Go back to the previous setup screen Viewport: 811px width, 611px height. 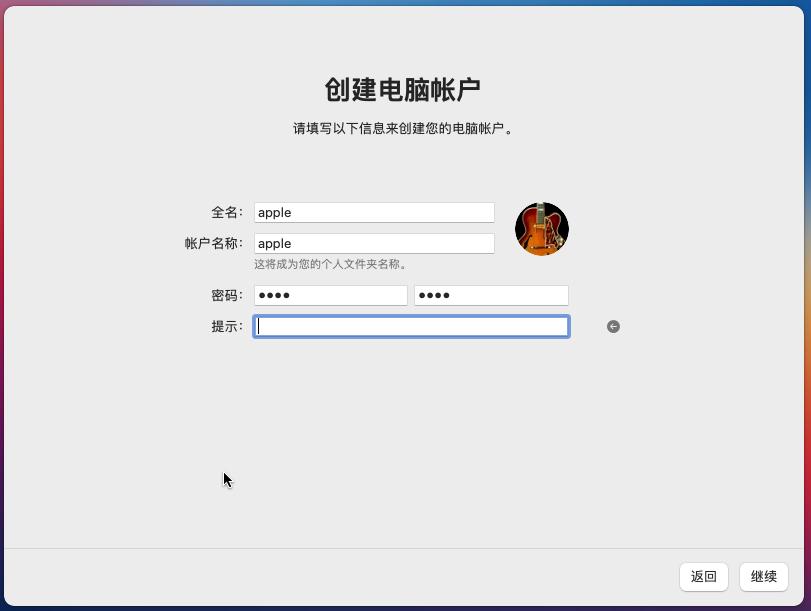click(x=703, y=577)
